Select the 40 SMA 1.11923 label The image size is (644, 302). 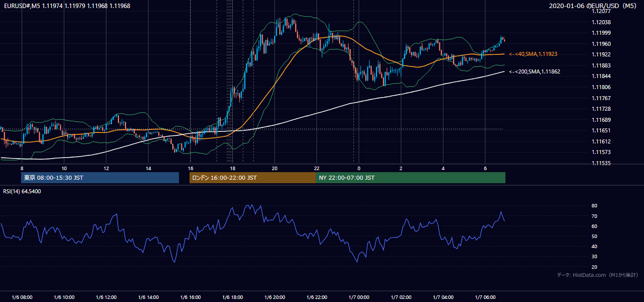tap(533, 54)
